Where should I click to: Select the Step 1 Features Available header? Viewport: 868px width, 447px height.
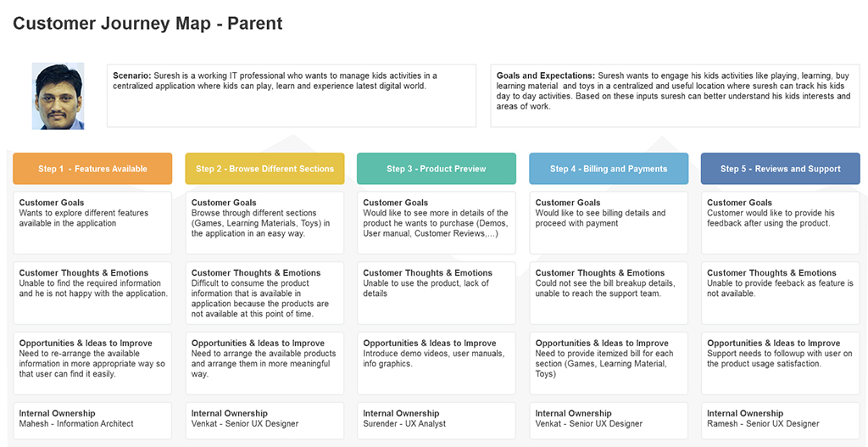click(x=92, y=169)
